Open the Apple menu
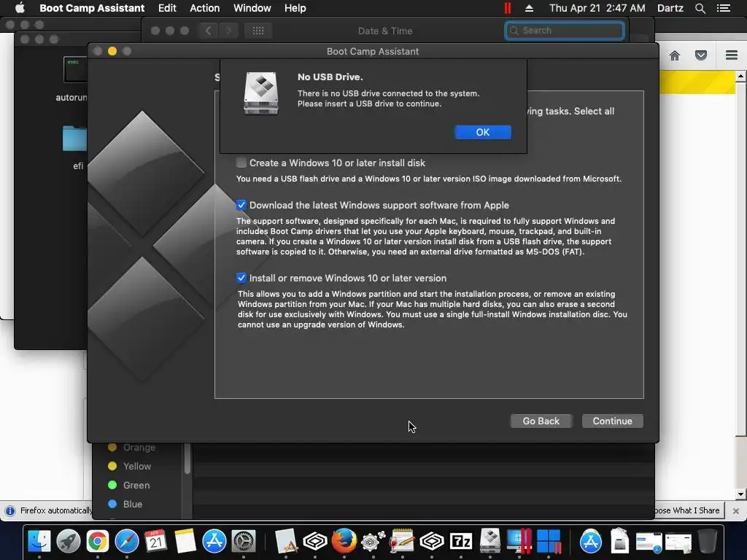 (x=20, y=8)
